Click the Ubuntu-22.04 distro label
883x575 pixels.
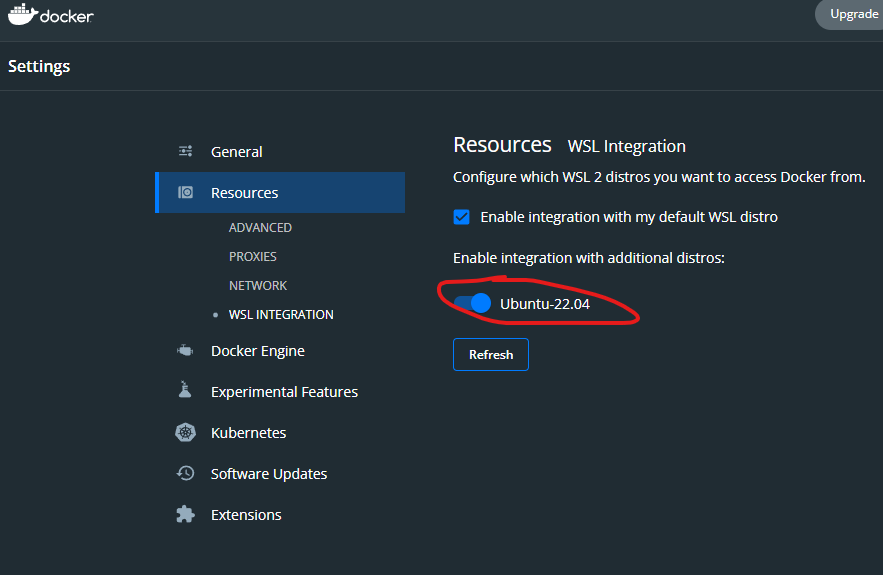pos(545,304)
